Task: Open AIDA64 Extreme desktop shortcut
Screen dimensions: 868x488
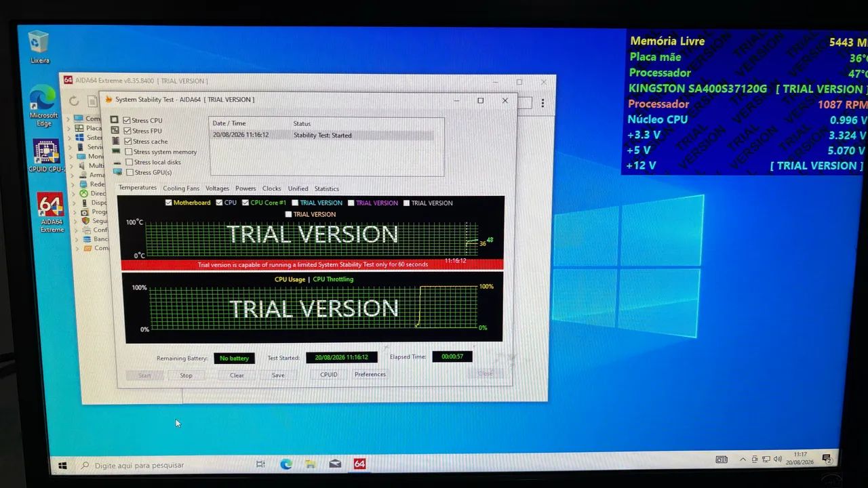Action: pyautogui.click(x=52, y=213)
